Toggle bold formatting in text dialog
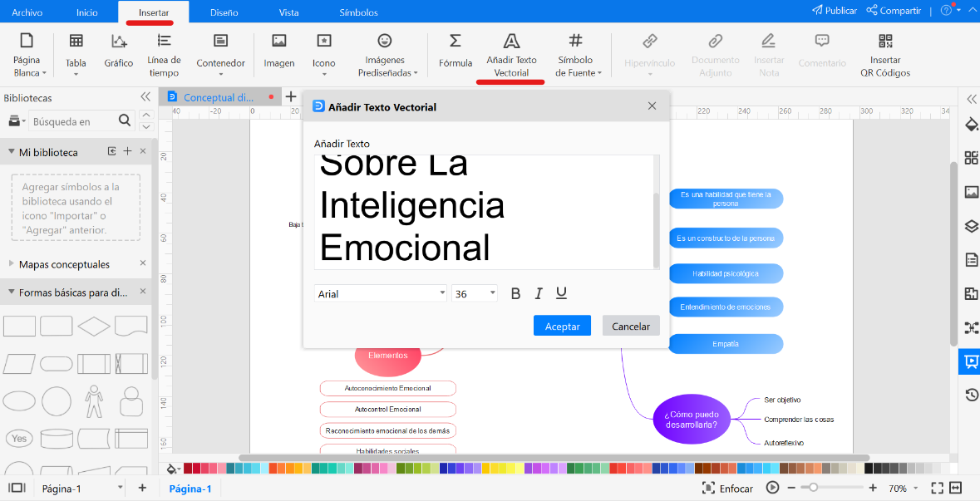This screenshot has height=501, width=980. 515,292
